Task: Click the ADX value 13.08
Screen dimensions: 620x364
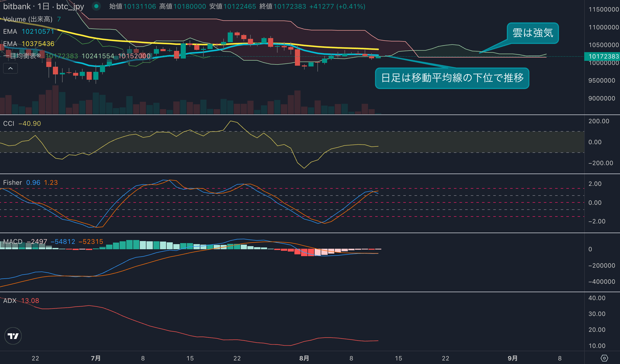Action: (30, 301)
